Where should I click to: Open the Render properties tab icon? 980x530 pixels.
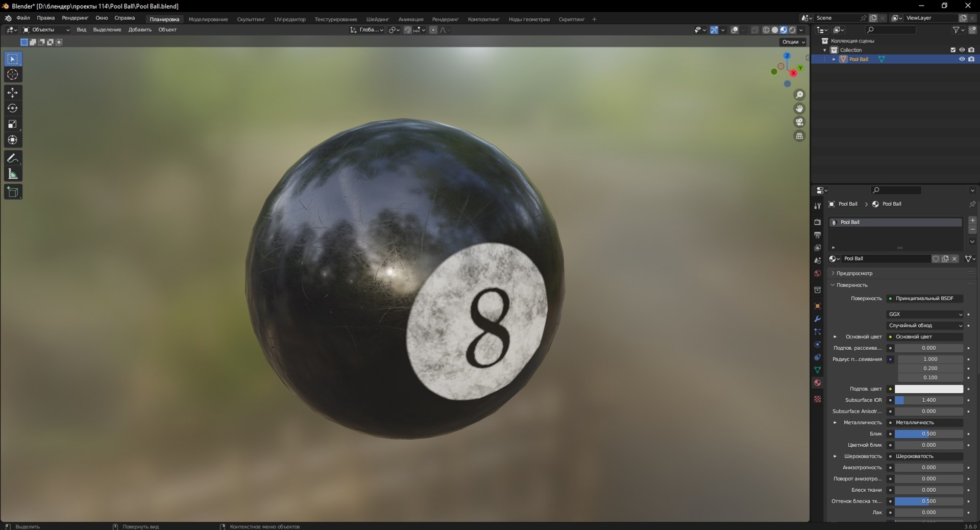tap(817, 222)
